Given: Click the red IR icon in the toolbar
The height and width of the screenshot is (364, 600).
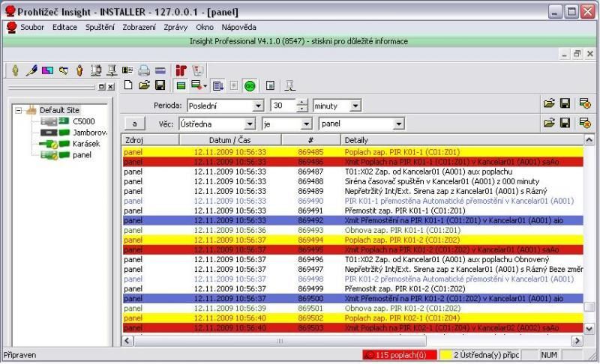Looking at the screenshot, I should (x=181, y=70).
